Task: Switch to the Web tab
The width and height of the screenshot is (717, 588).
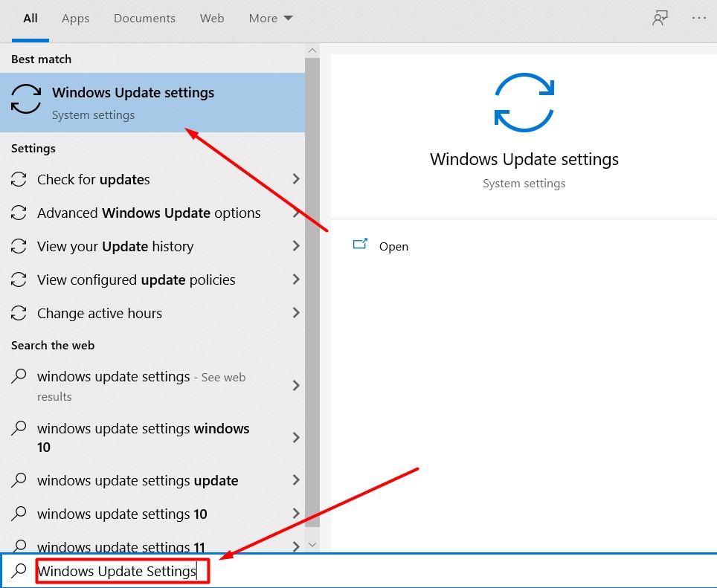Action: coord(212,19)
